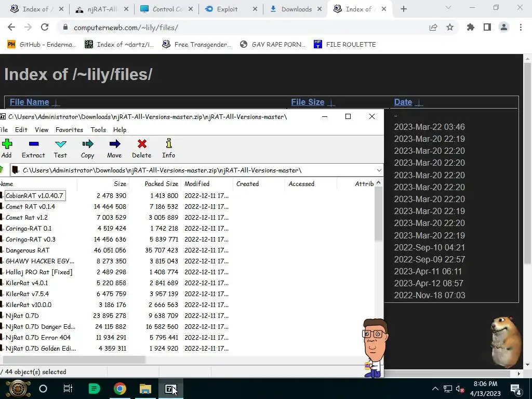532x399 pixels.
Task: Open the Chrome profile avatar
Action: 504,27
